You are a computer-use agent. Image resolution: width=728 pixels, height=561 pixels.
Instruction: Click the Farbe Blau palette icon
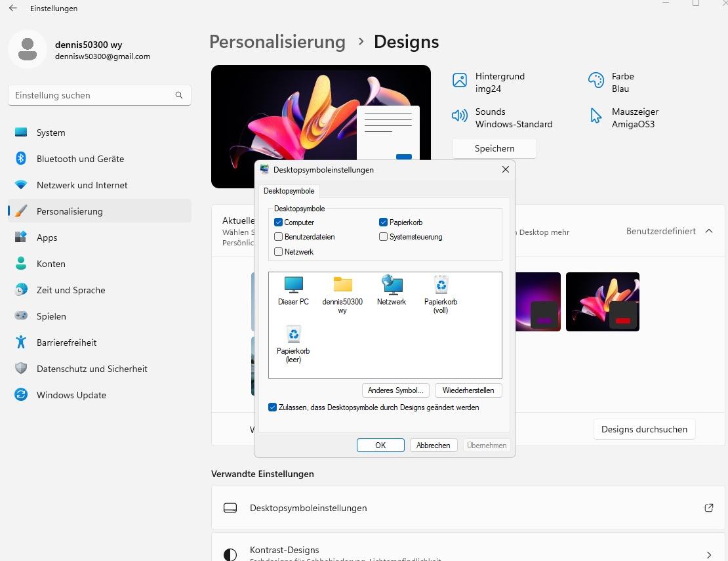pos(596,80)
